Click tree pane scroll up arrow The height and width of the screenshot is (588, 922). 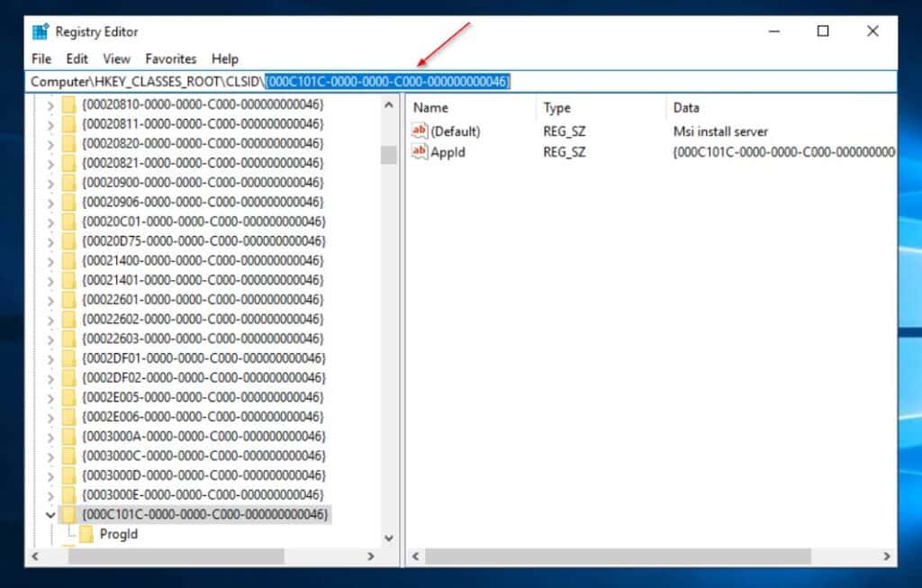[x=389, y=105]
